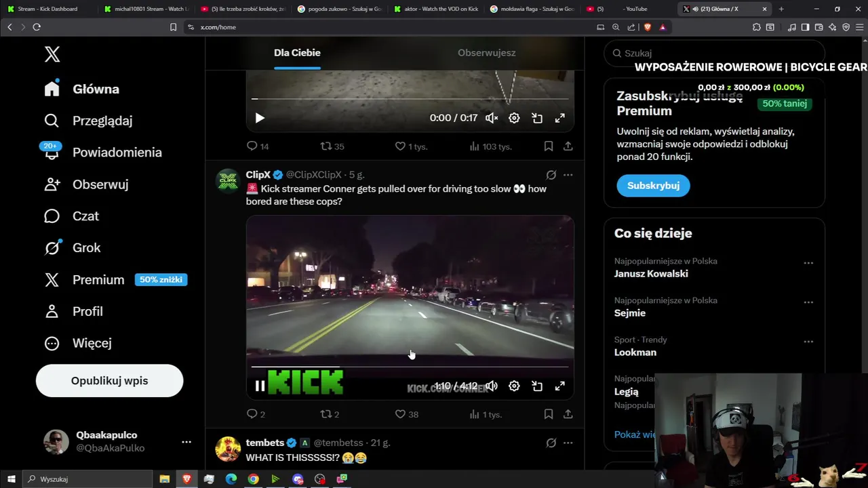Viewport: 868px width, 488px height.
Task: Open the @ClipXClipX handle link
Action: [x=313, y=175]
